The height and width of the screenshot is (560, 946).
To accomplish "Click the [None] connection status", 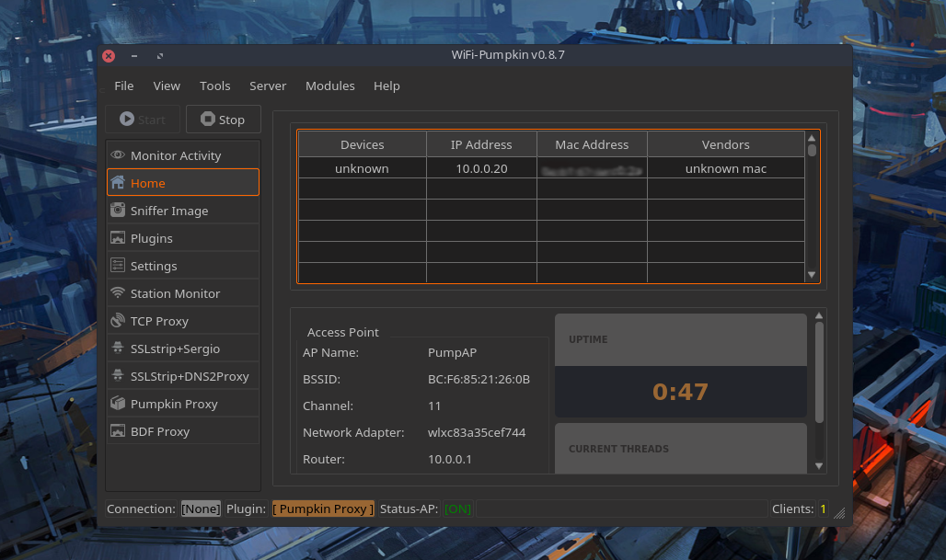I will [201, 509].
